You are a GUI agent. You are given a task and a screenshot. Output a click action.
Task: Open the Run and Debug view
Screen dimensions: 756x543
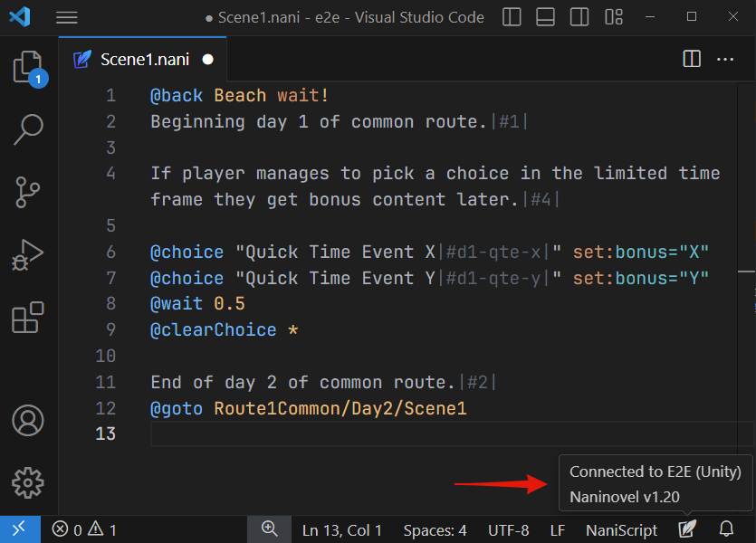(x=27, y=256)
